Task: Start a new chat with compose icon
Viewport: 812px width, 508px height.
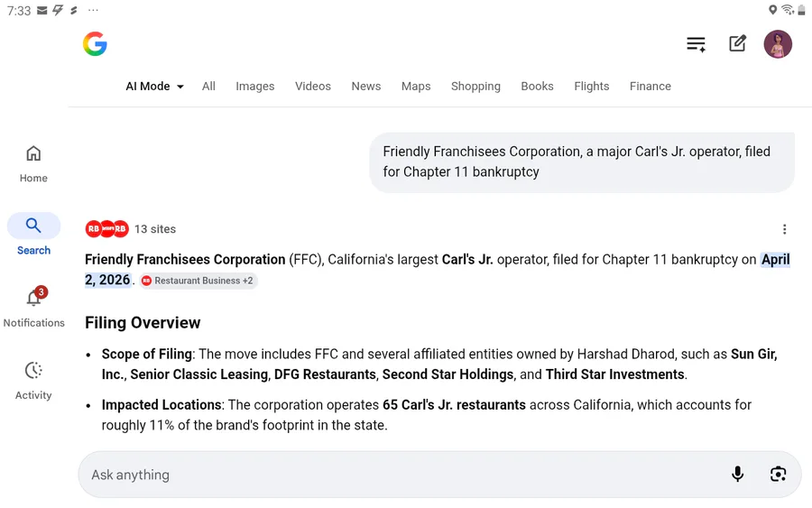Action: [x=737, y=44]
